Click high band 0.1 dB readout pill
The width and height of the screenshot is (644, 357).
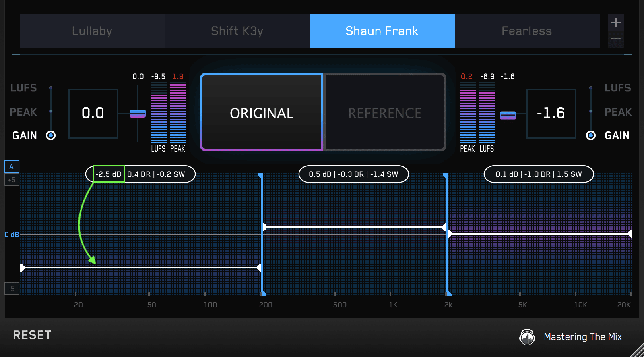(539, 174)
